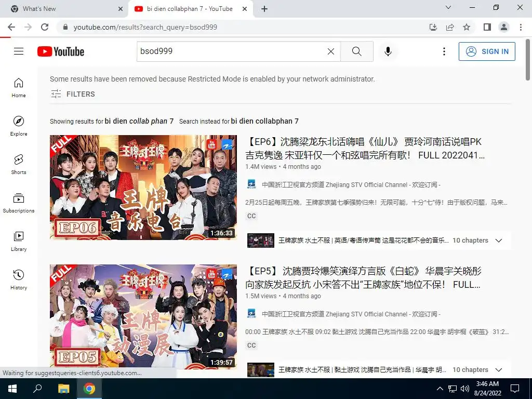Open the FILTERS options

(x=73, y=94)
